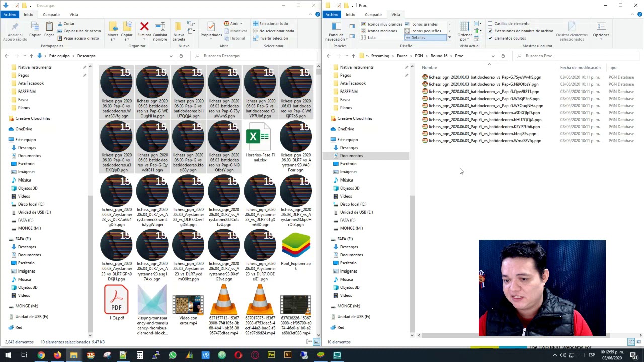Viewport: 644px width, 362px height.
Task: Toggle Casillas de elemento checkbox
Action: point(490,24)
